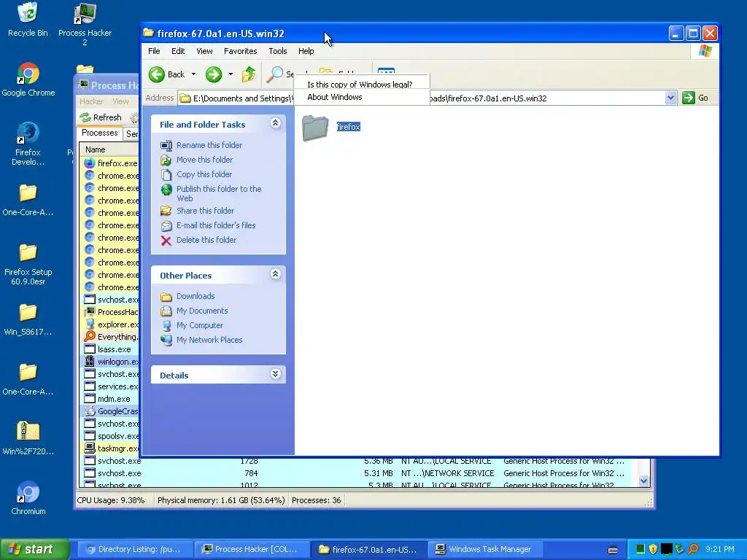747x560 pixels.
Task: Click E-mail this folder's files
Action: 216,225
